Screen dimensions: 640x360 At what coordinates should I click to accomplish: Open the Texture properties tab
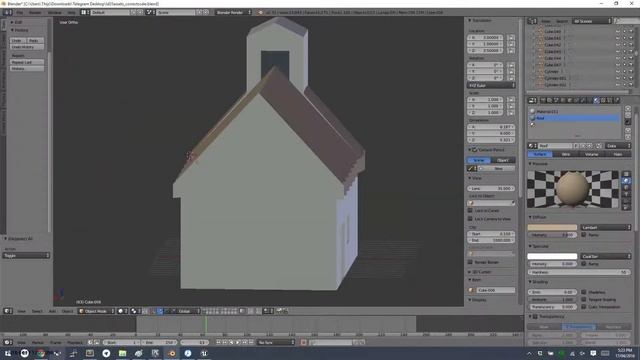click(x=603, y=100)
